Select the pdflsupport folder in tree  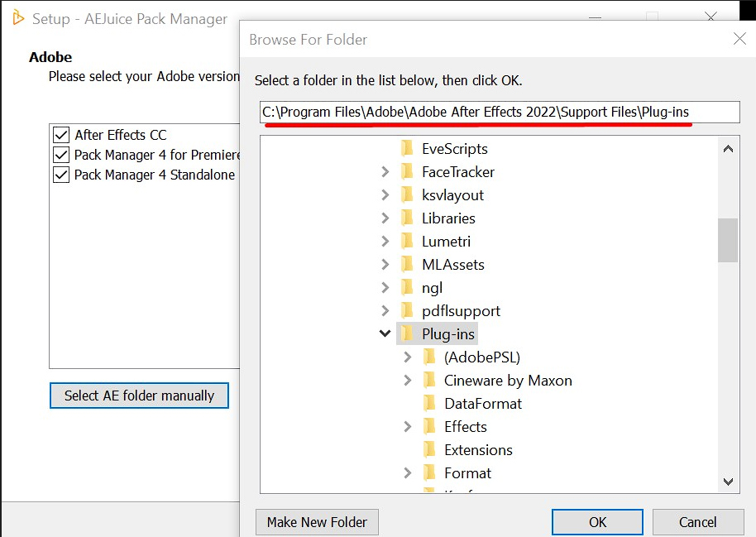461,311
